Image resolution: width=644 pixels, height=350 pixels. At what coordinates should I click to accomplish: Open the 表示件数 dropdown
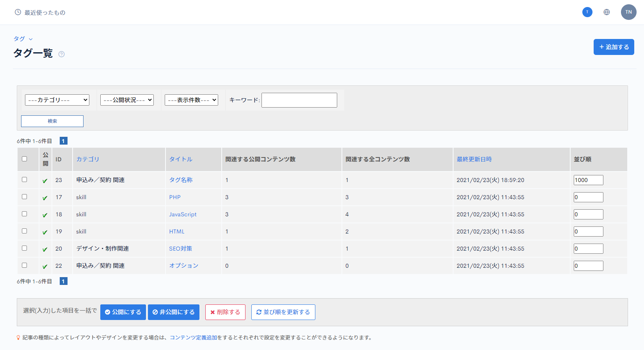[191, 100]
